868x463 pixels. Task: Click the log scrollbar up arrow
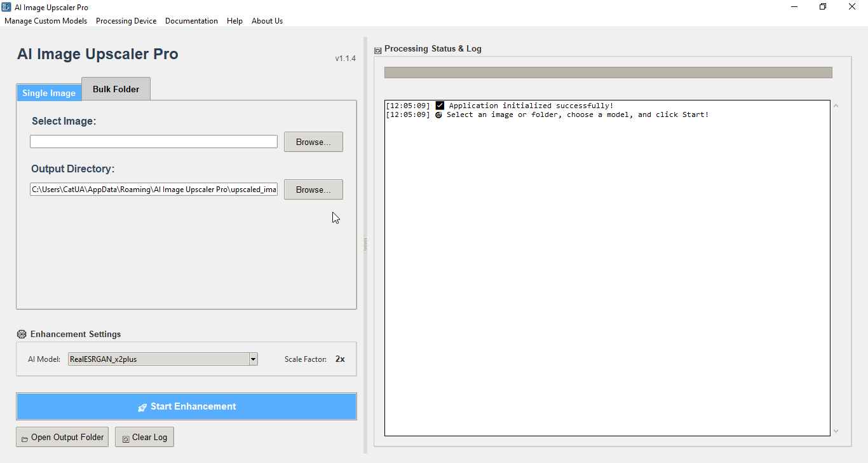click(x=836, y=106)
